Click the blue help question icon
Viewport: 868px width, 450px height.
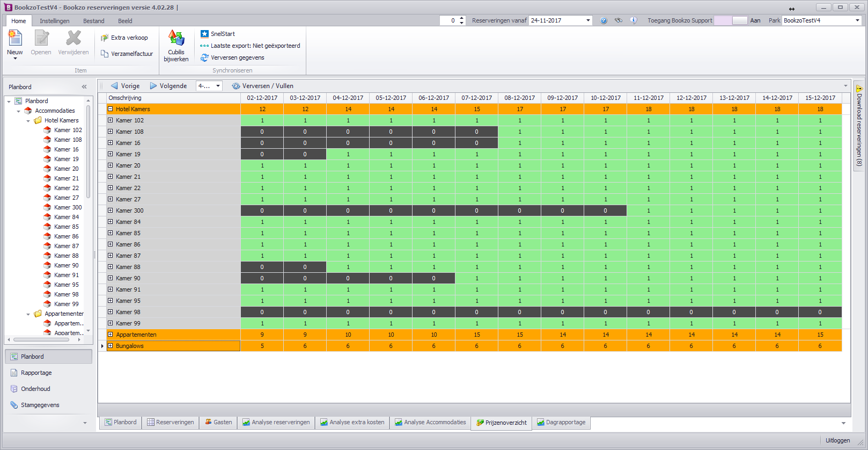[604, 20]
